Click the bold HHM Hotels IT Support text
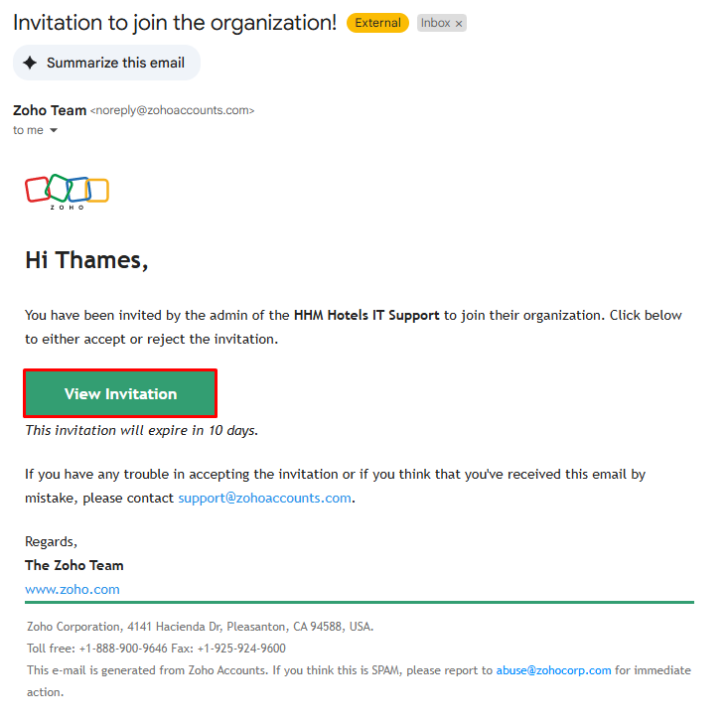Screen dimensions: 728x724 point(366,316)
